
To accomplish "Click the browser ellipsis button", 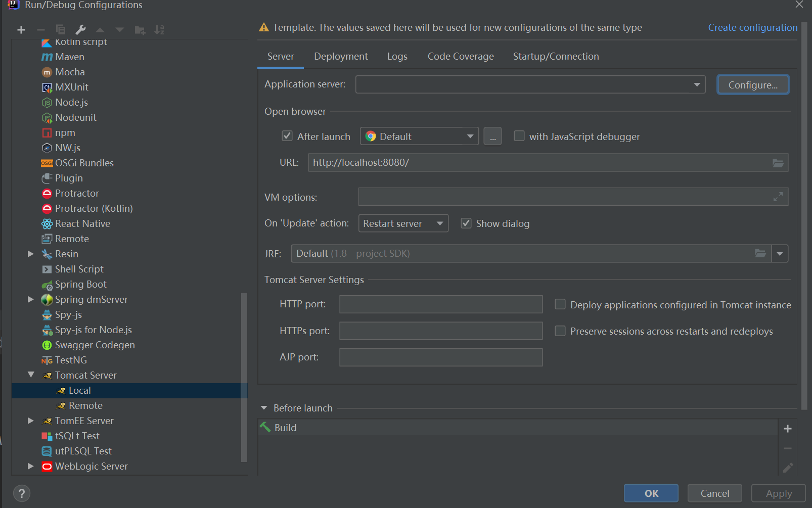I will (x=492, y=136).
